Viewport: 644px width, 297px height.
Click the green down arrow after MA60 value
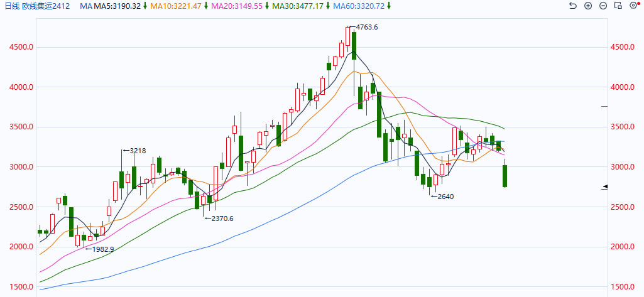click(389, 6)
